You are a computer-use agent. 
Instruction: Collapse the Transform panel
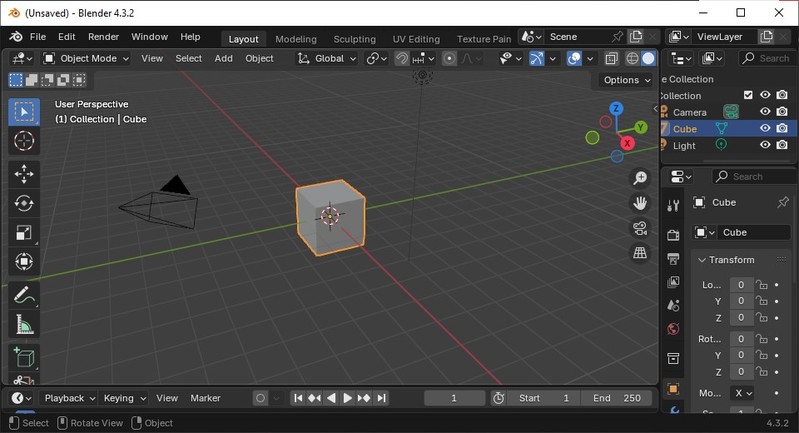(x=701, y=260)
